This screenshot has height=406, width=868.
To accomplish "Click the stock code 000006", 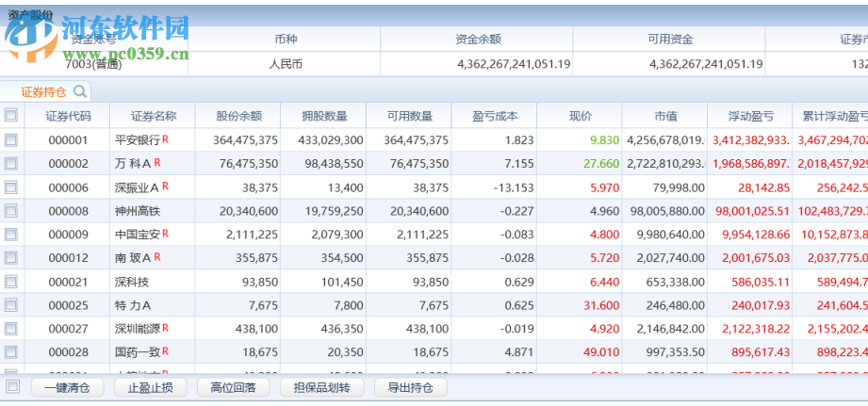I will (68, 188).
